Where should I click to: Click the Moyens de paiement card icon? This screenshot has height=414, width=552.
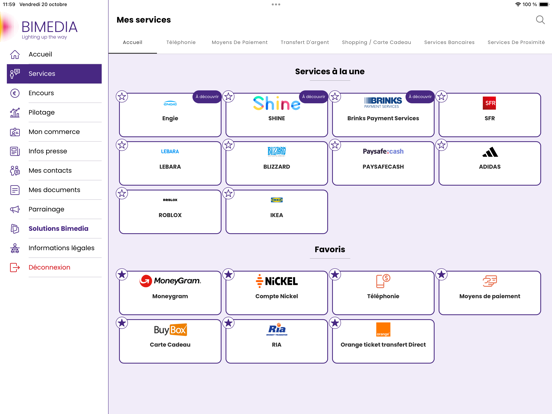490,281
